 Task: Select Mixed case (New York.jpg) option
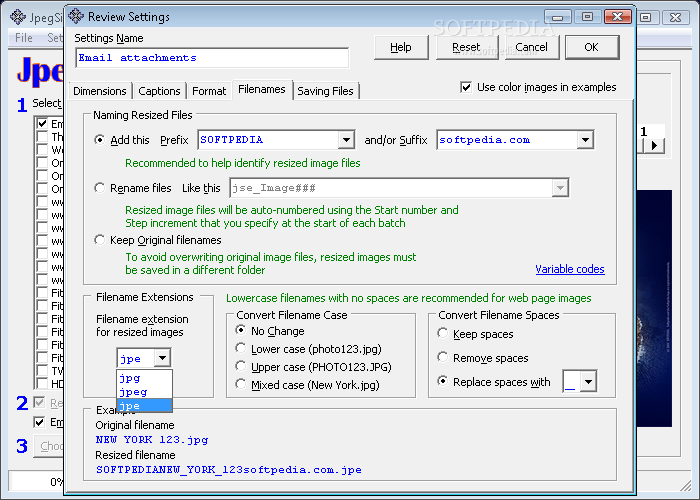pyautogui.click(x=241, y=384)
